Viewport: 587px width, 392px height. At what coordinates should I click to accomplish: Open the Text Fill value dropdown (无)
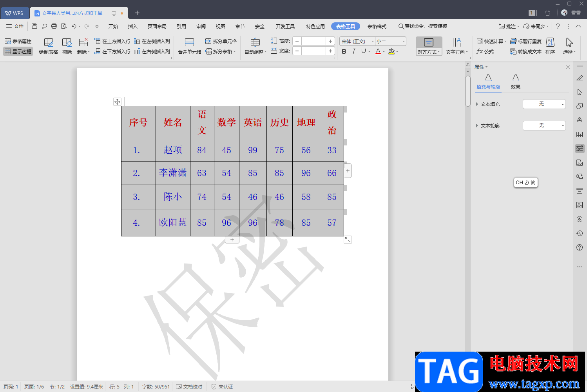click(544, 104)
